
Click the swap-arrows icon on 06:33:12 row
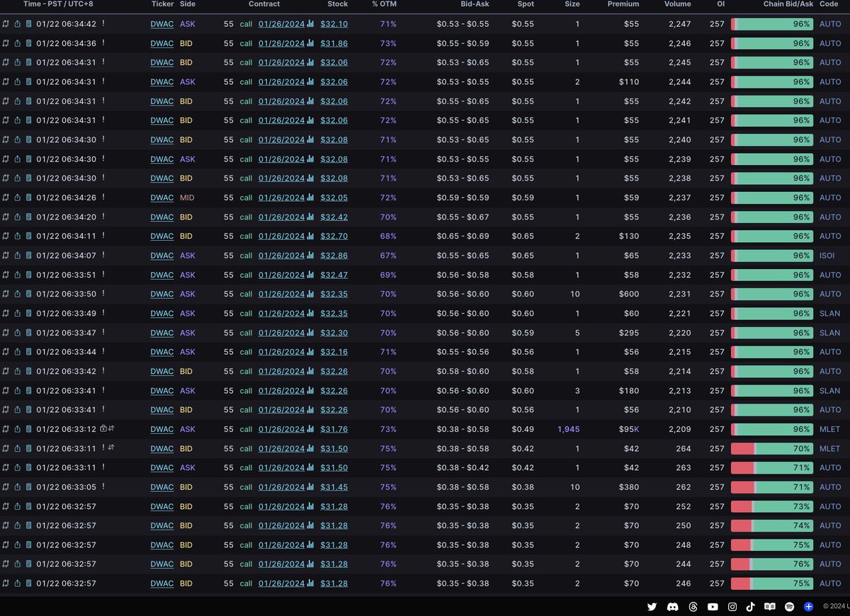(111, 428)
